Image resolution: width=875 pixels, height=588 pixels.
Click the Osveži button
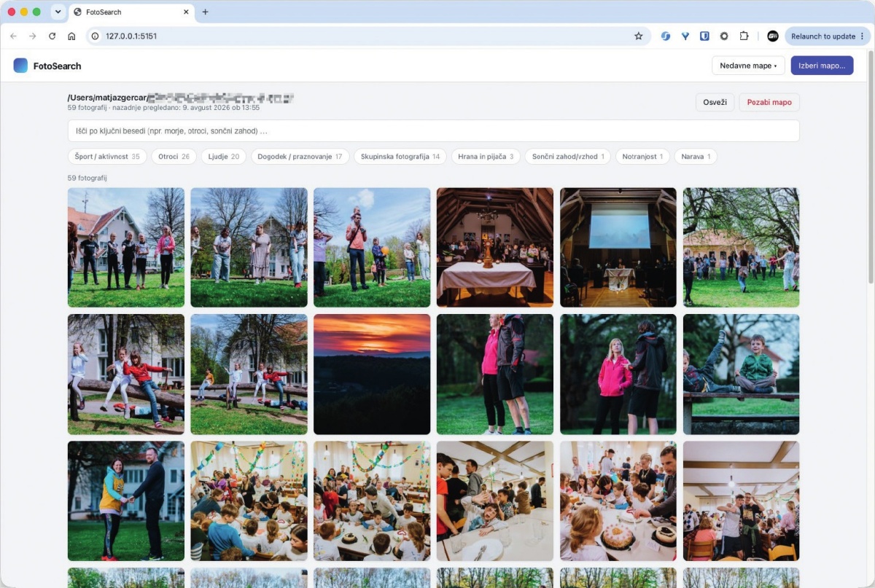pos(715,102)
